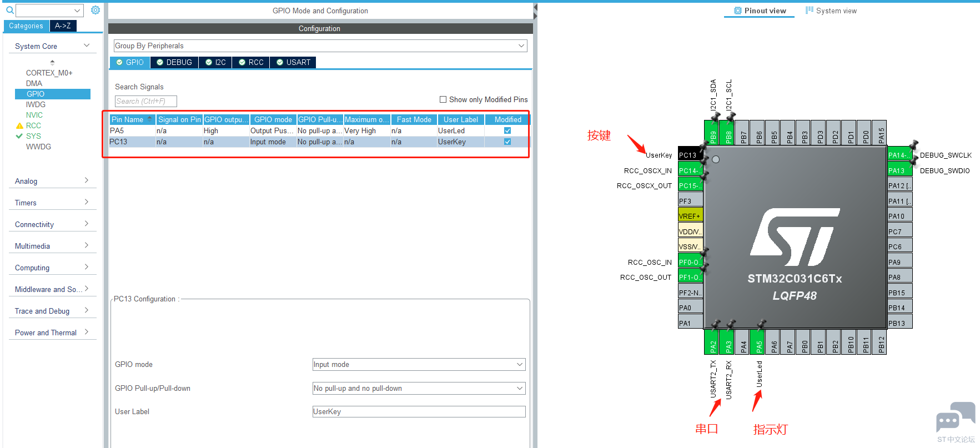Click the VREF+ pin on the chip
Screen dimensions: 980x448
[691, 216]
